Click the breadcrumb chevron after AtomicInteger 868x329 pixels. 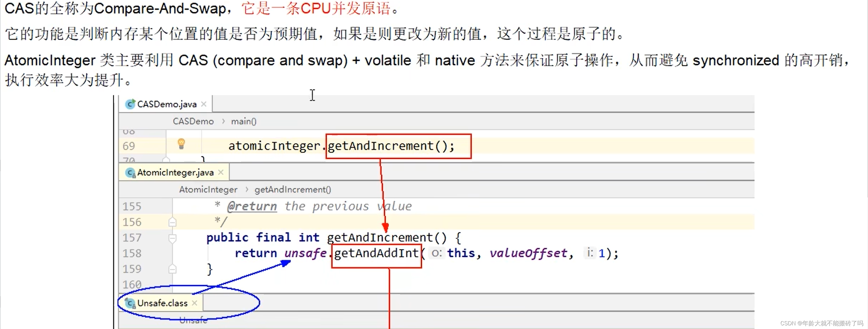coord(247,190)
